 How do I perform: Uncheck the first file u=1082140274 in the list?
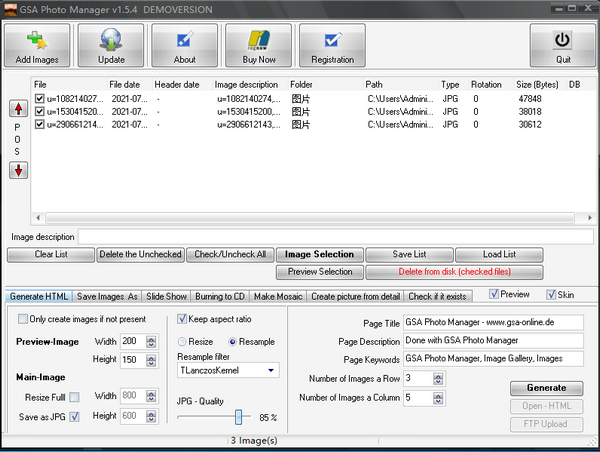point(40,99)
